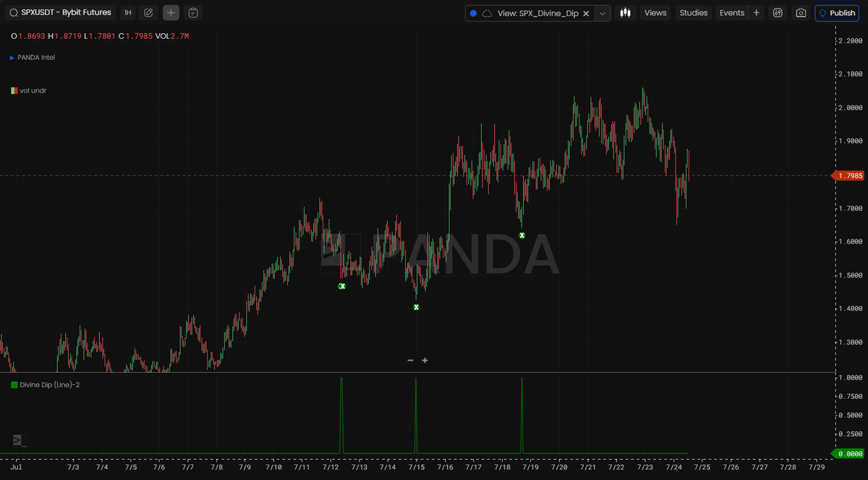Image resolution: width=868 pixels, height=480 pixels.
Task: Click the minus zoom out button
Action: point(410,360)
